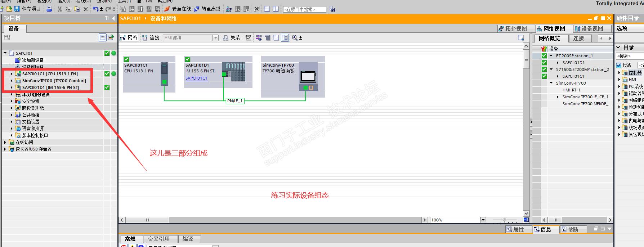The height and width of the screenshot is (247, 644).
Task: Click the Stop CPU icon
Action: click(x=246, y=9)
